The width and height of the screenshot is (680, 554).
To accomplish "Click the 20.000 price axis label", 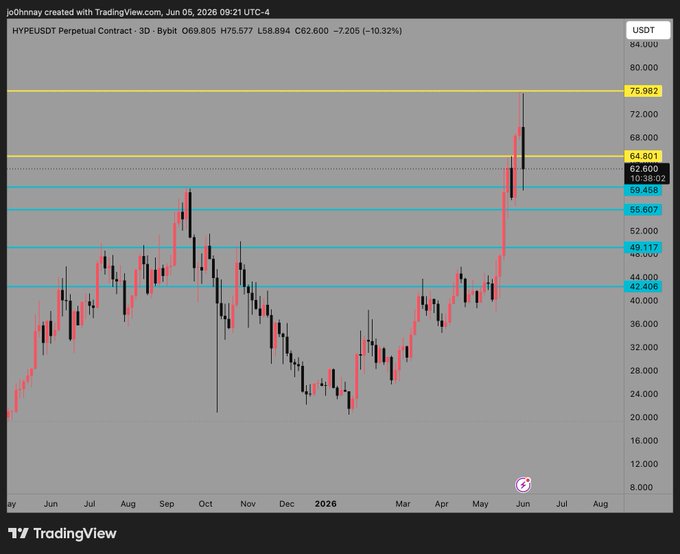I will tap(644, 417).
